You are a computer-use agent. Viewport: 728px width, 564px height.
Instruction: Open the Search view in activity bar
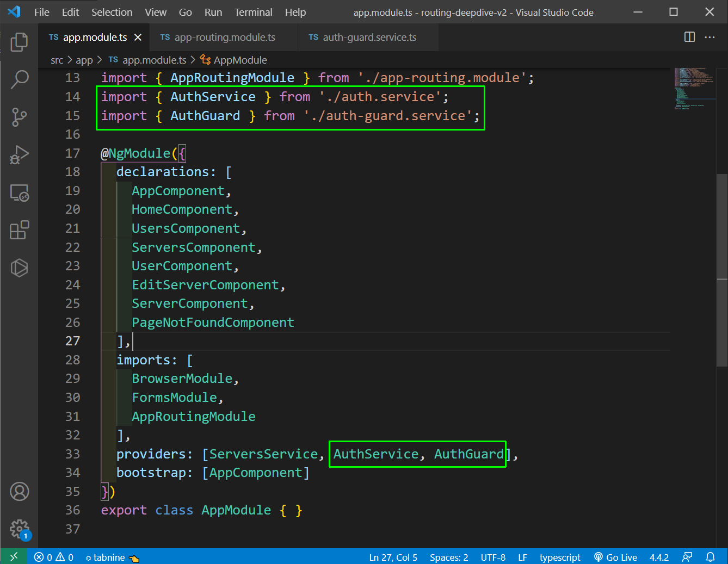point(19,79)
